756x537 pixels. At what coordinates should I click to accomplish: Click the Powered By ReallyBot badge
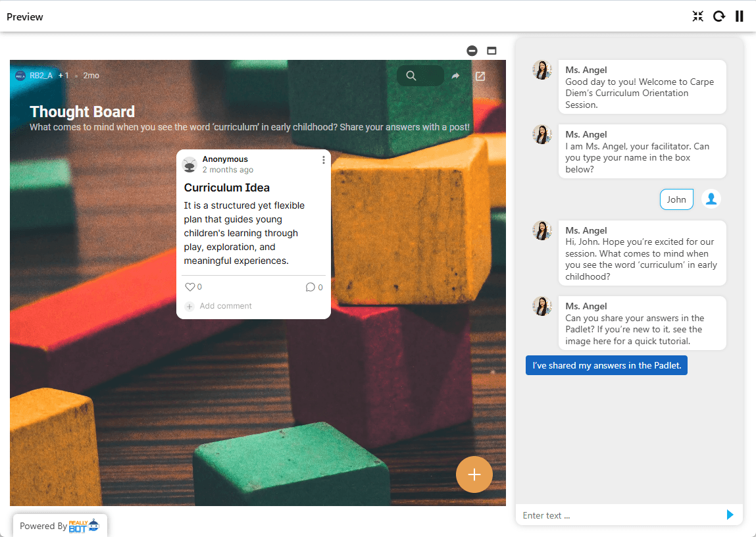point(60,526)
